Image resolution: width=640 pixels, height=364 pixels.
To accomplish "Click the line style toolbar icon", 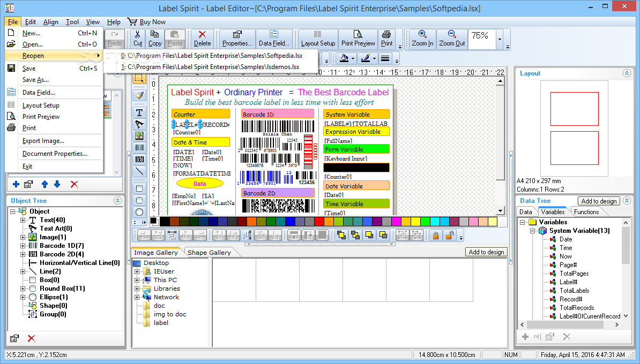I will [385, 59].
